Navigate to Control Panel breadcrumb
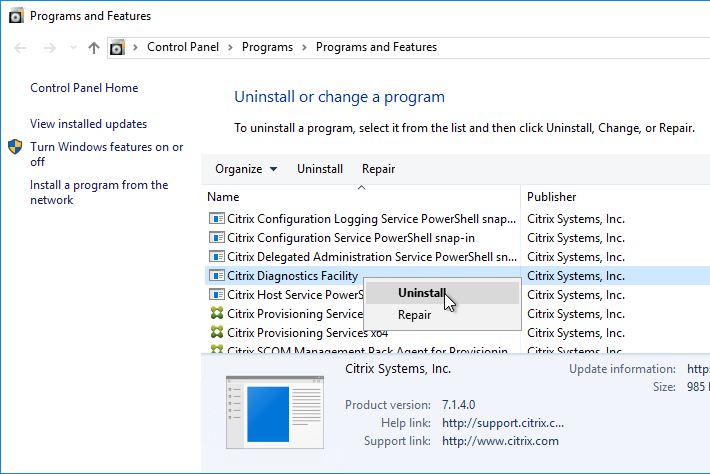The height and width of the screenshot is (474, 710). 183,47
